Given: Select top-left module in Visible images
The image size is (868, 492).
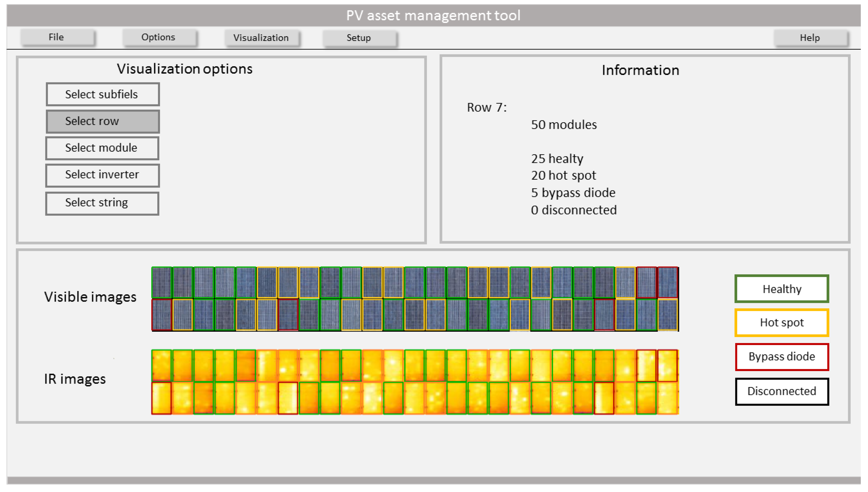Looking at the screenshot, I should pos(162,283).
